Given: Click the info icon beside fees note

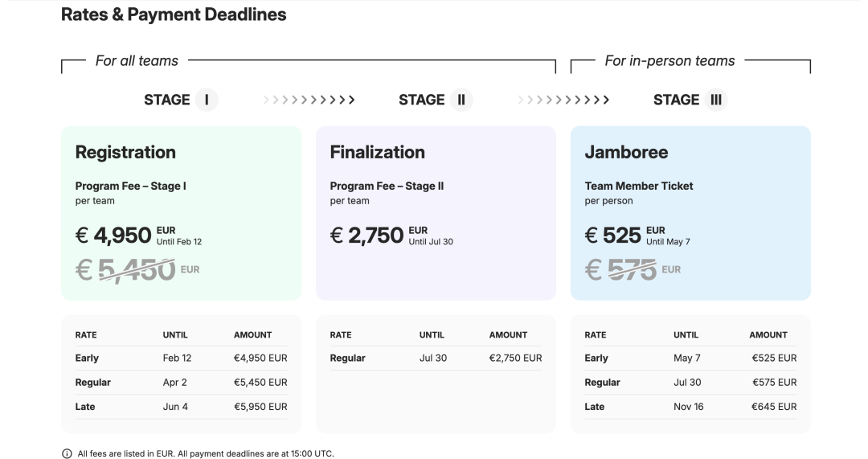Looking at the screenshot, I should tap(67, 453).
